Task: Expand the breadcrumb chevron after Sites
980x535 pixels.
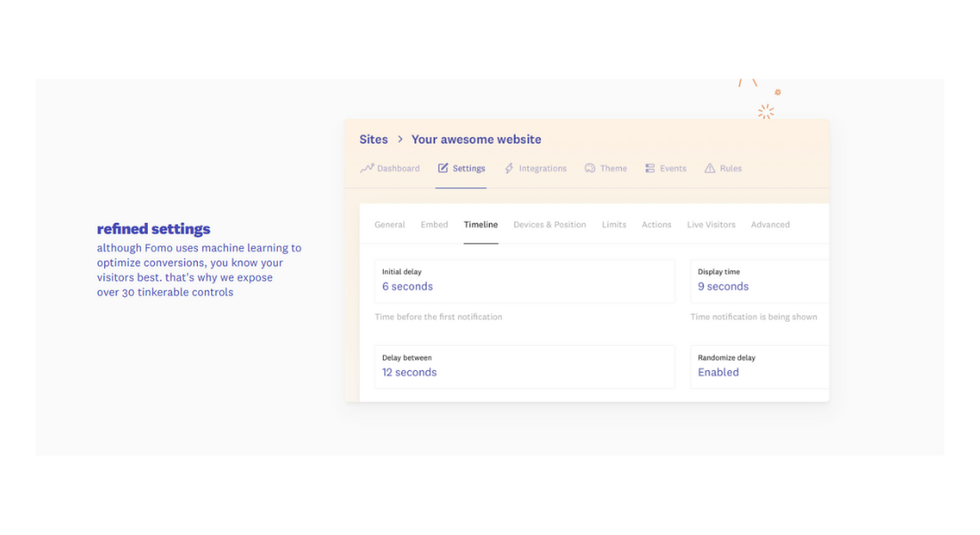Action: point(399,139)
